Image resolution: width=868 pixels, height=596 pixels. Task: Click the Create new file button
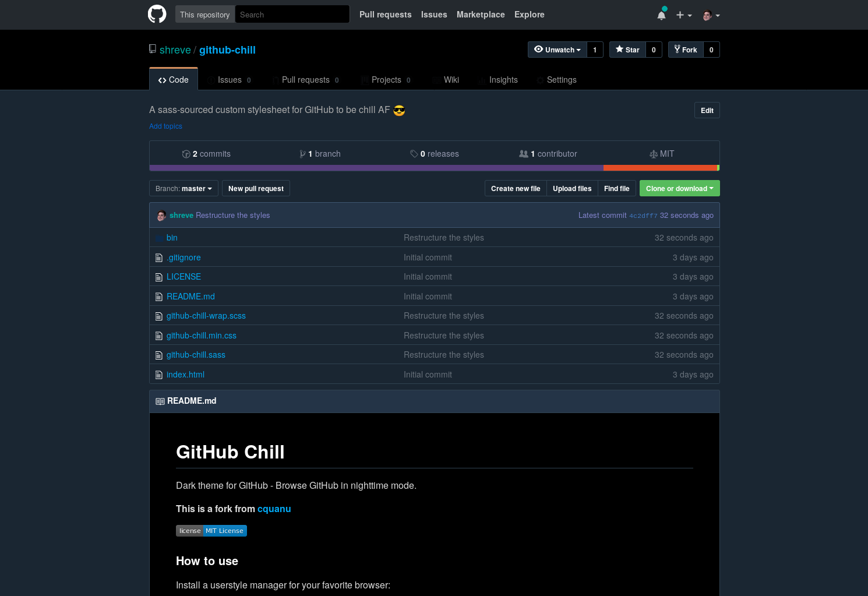[516, 188]
